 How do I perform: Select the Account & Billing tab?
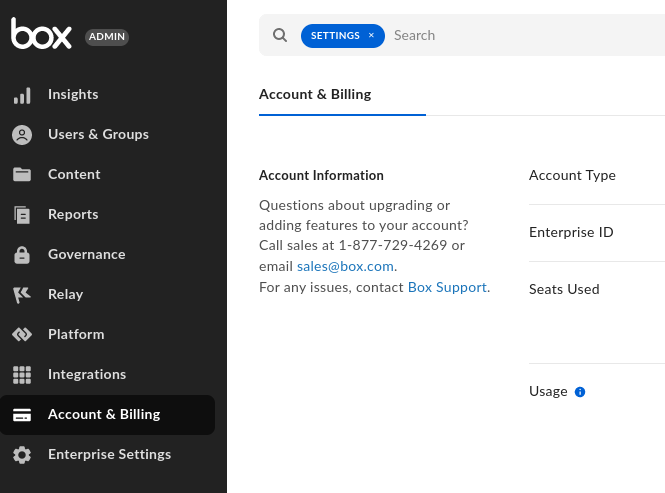click(x=315, y=94)
